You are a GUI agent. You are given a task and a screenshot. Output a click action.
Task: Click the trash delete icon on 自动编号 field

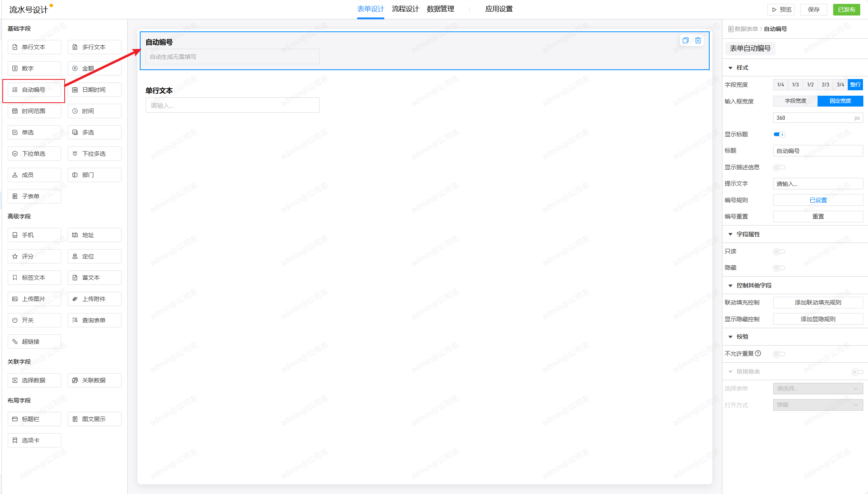pyautogui.click(x=698, y=40)
